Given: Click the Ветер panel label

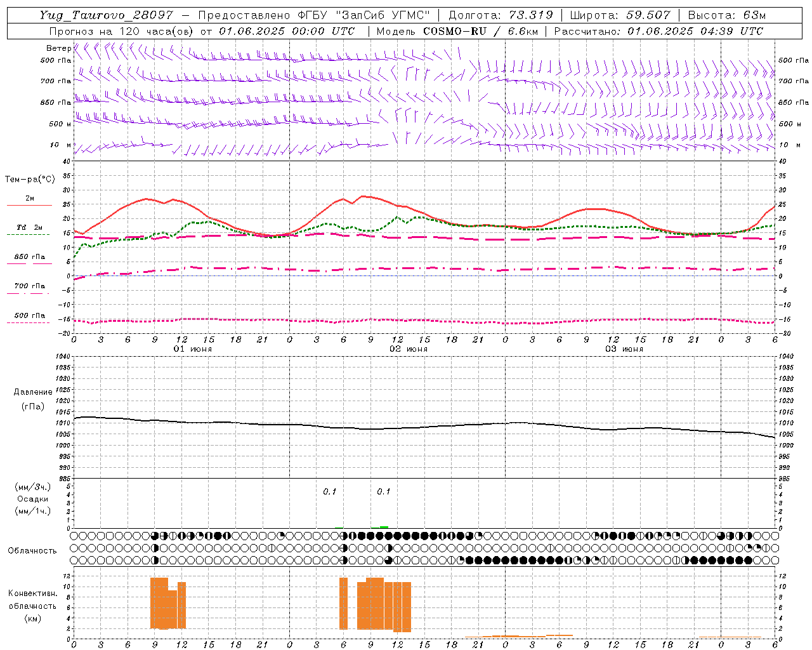Looking at the screenshot, I should (x=58, y=48).
